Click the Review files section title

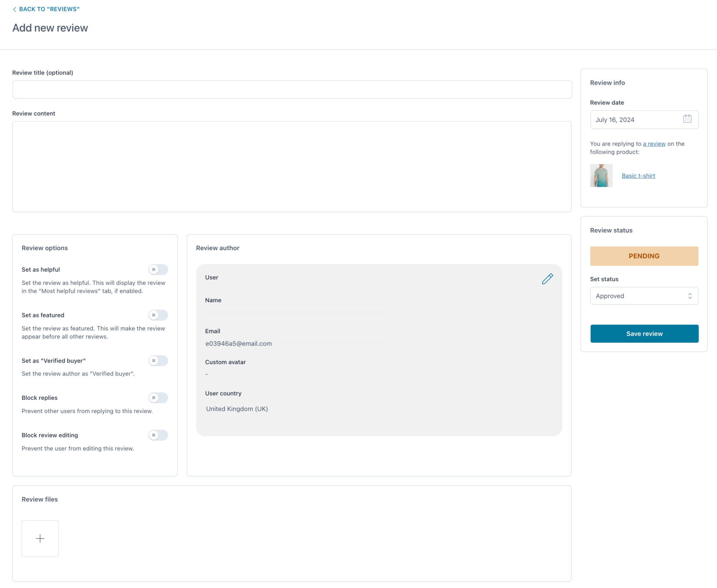(x=39, y=499)
